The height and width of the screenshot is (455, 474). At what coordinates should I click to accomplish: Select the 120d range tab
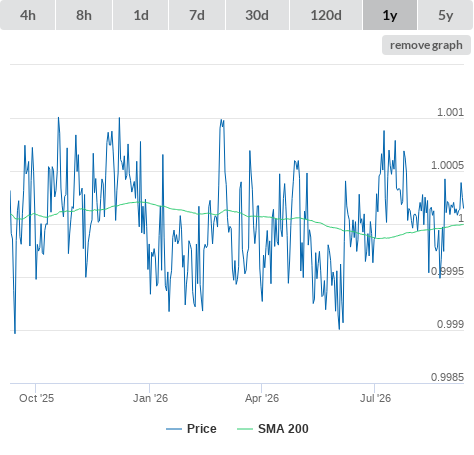tap(326, 15)
